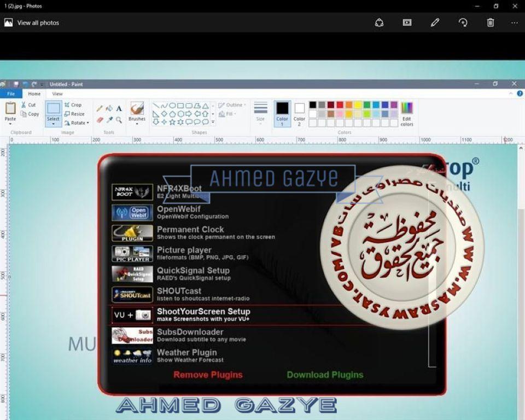Pick the Right arrow shape in Shapes gallery
525x420 pixels.
(189, 114)
